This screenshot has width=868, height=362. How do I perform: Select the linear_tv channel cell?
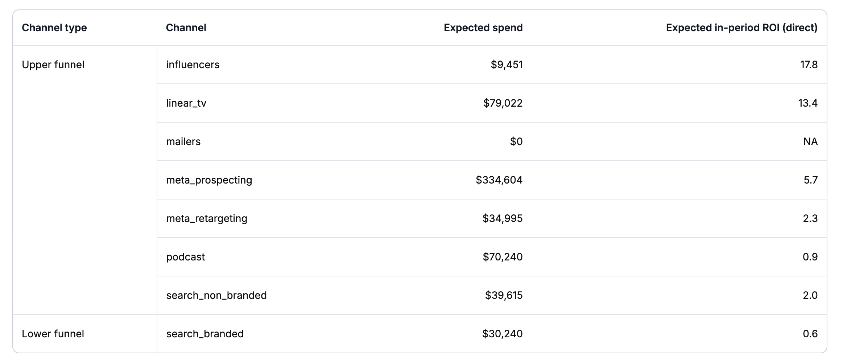[x=186, y=103]
